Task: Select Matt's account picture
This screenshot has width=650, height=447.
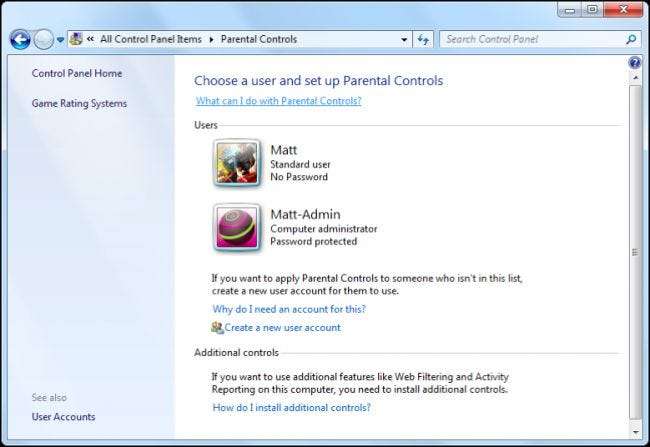Action: [237, 163]
